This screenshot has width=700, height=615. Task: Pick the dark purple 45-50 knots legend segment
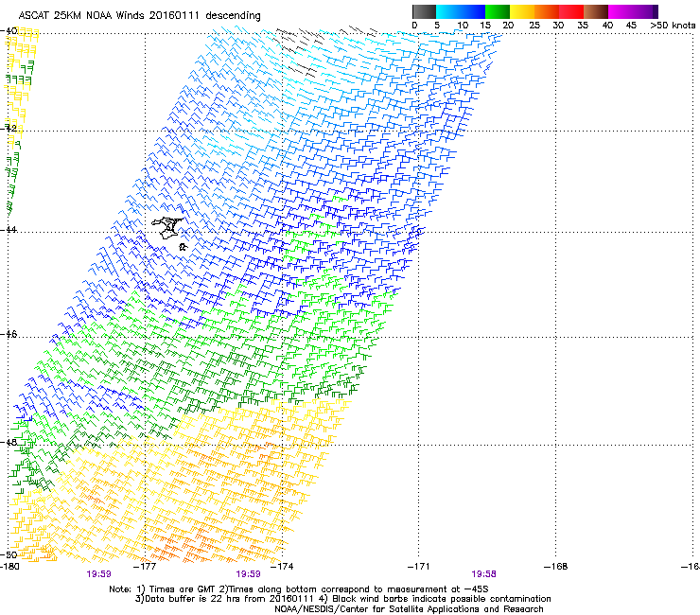click(645, 11)
